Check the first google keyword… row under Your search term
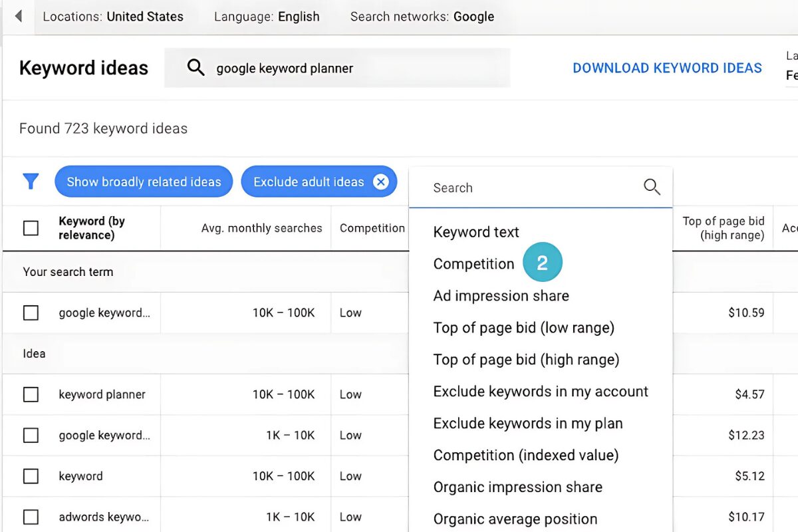Viewport: 798px width, 532px height. 31,313
